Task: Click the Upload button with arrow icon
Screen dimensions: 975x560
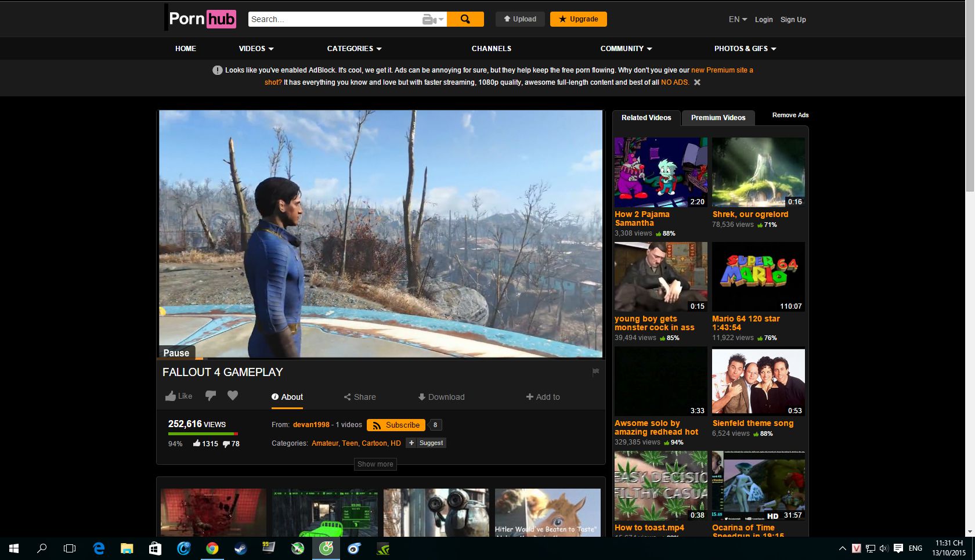Action: pos(520,19)
